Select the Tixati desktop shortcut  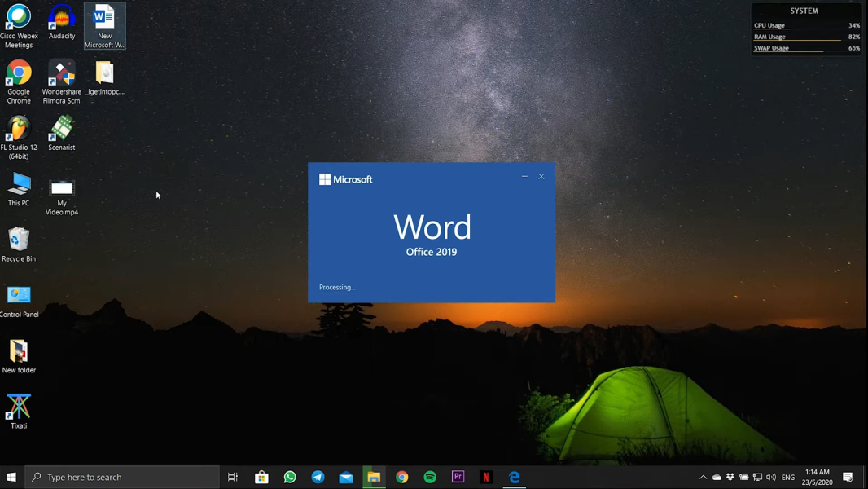[x=19, y=412]
